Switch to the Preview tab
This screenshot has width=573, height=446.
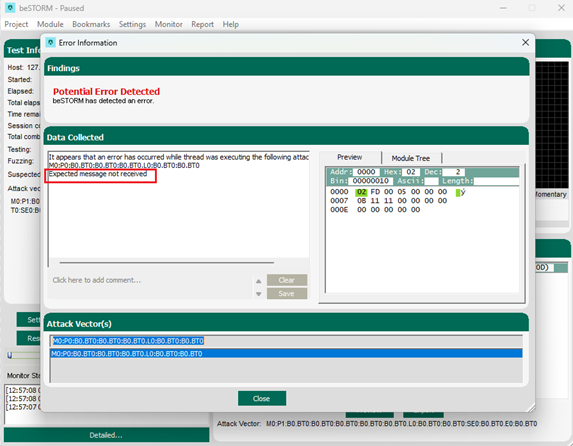click(x=350, y=157)
